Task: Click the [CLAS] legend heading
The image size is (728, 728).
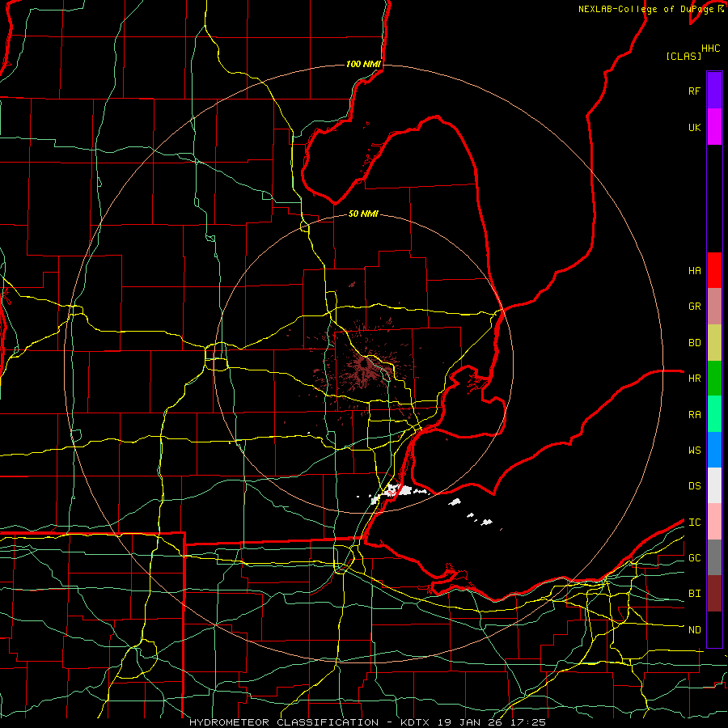Action: pos(684,57)
